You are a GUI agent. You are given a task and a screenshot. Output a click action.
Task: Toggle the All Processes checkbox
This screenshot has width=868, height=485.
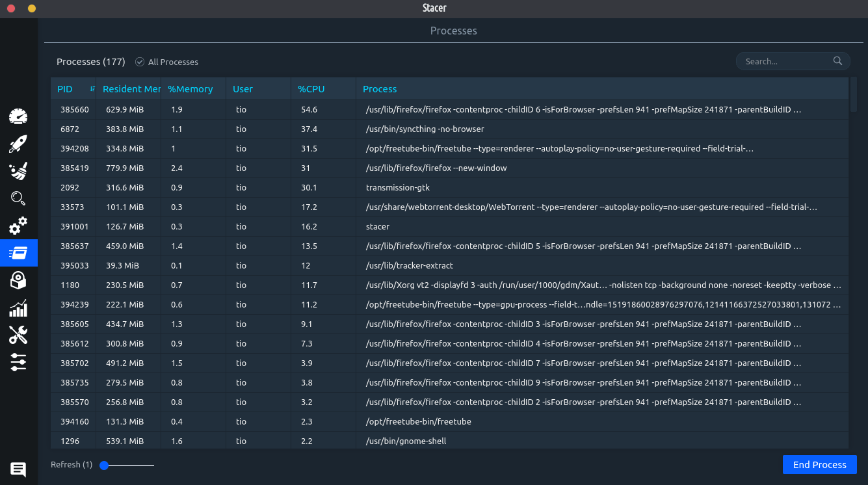(140, 62)
